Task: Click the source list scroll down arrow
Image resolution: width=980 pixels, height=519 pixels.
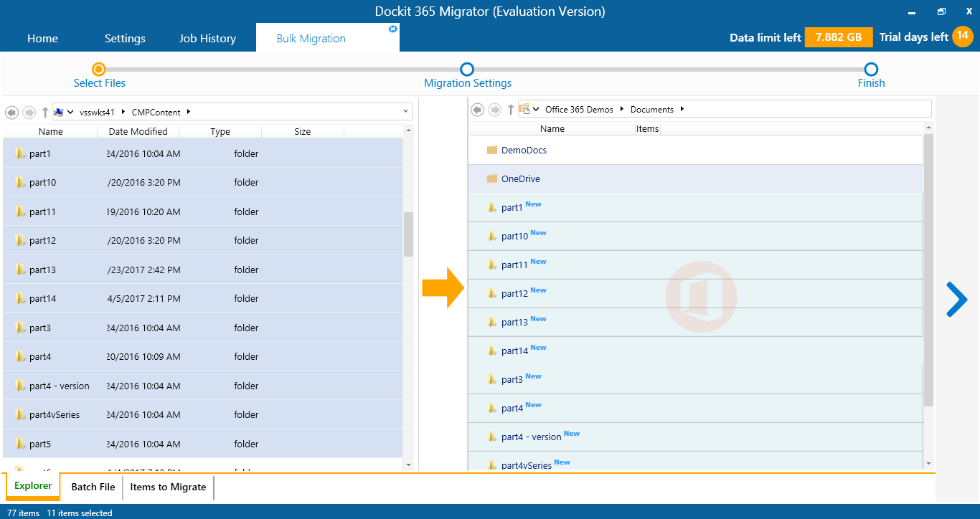Action: [408, 465]
